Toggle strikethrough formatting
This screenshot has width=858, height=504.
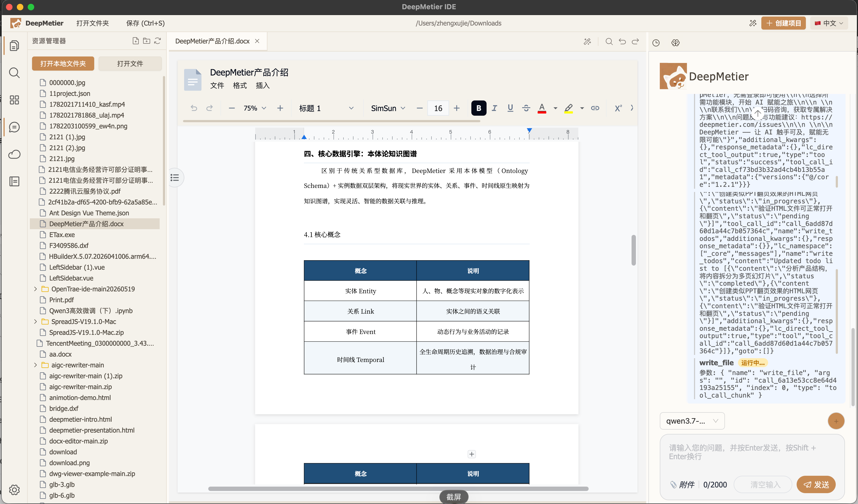pyautogui.click(x=526, y=108)
